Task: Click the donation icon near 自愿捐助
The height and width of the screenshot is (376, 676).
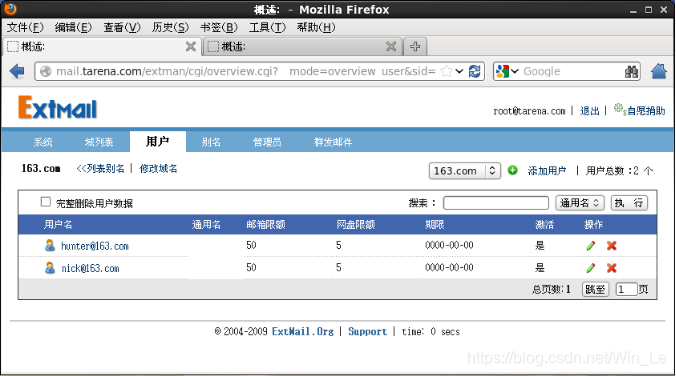Action: click(x=620, y=109)
